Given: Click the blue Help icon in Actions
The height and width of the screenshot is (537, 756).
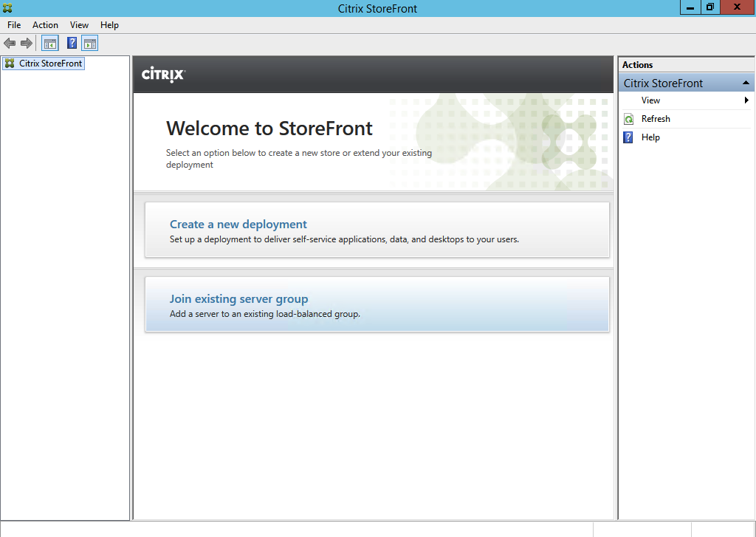Looking at the screenshot, I should pos(628,137).
